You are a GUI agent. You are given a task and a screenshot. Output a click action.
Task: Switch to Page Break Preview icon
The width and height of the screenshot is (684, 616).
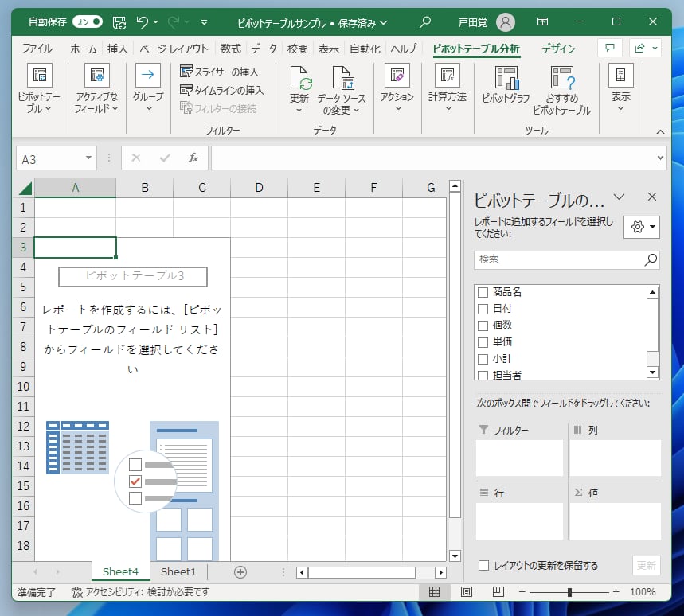[x=498, y=591]
